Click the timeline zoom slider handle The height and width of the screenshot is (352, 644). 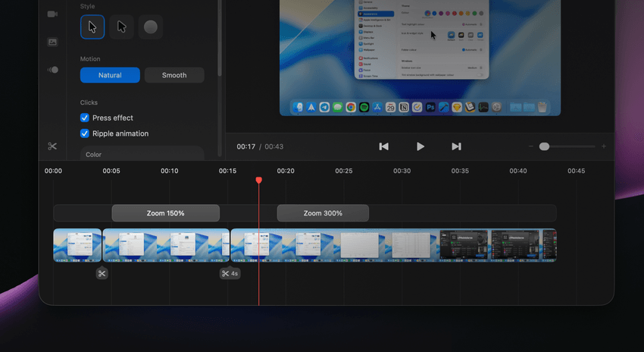click(x=544, y=146)
